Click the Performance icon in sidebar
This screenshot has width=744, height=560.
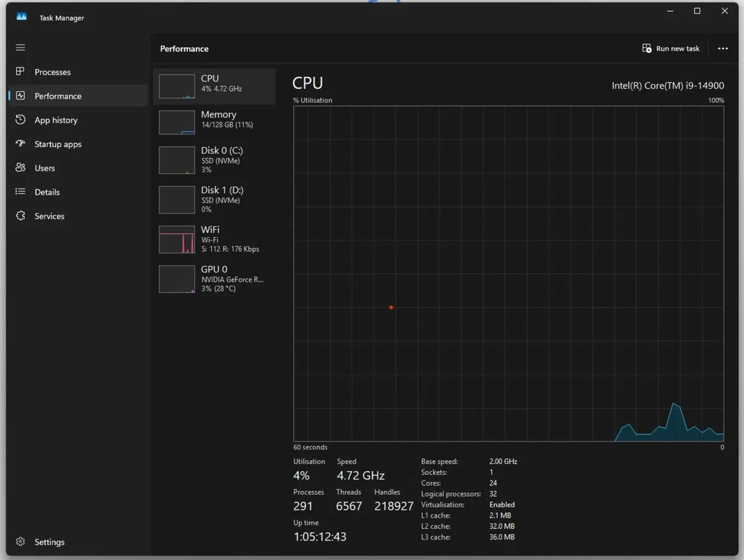[x=20, y=96]
